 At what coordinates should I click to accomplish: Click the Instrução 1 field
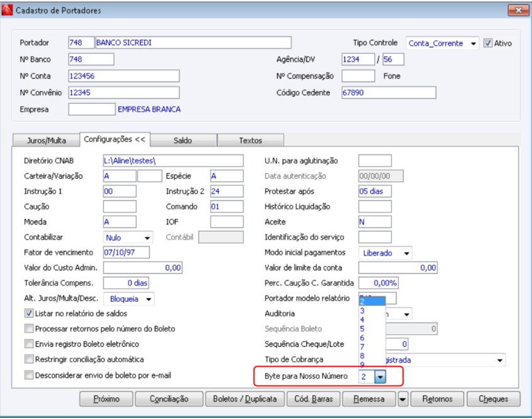coord(120,191)
